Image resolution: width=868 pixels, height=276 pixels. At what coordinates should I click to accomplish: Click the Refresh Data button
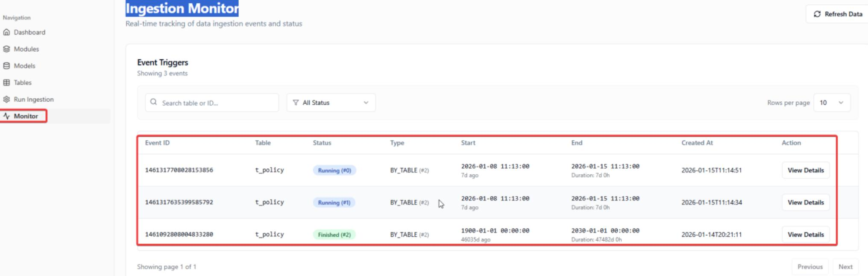point(838,14)
